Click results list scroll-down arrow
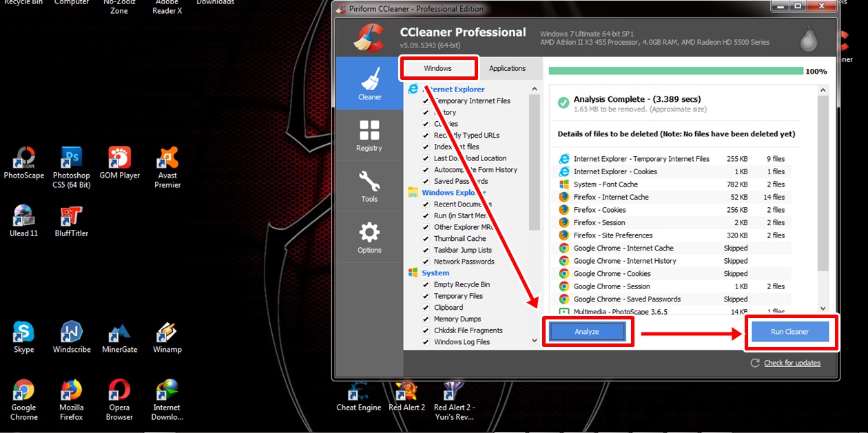This screenshot has height=433, width=868. coord(823,308)
